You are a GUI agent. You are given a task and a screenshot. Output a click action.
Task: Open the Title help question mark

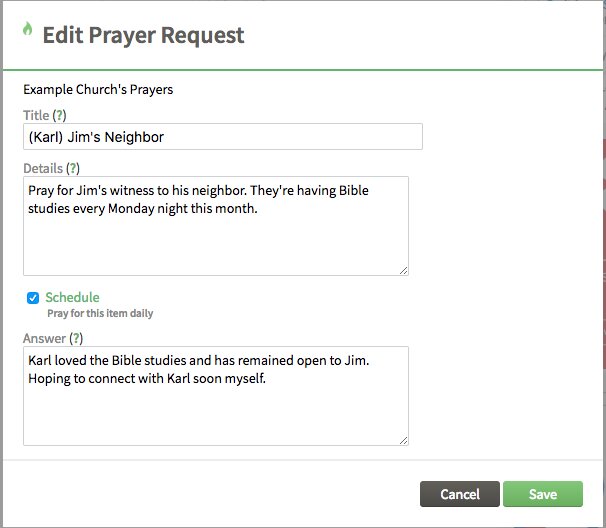[59, 115]
